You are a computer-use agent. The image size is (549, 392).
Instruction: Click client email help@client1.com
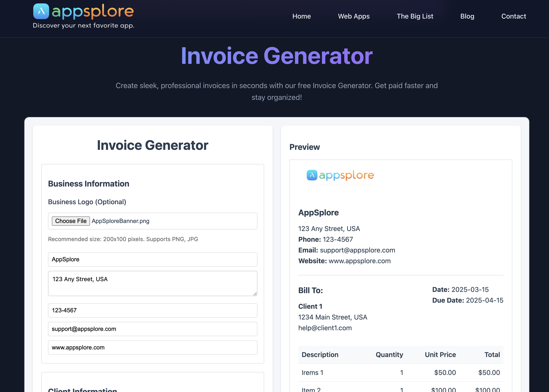(x=325, y=328)
